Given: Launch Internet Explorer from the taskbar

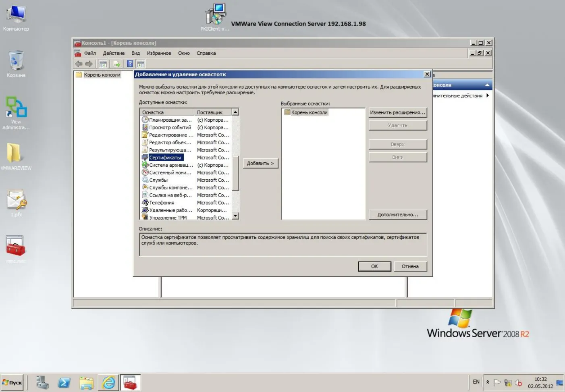Looking at the screenshot, I should coord(108,382).
